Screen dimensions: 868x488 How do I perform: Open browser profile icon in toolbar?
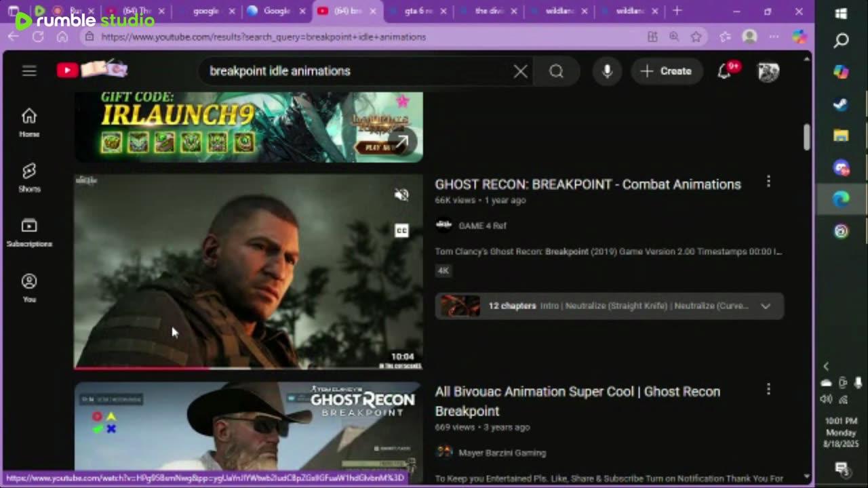coord(749,37)
